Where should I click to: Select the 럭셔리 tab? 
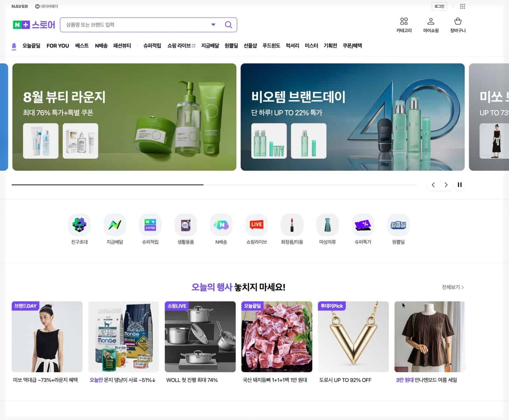coord(292,46)
